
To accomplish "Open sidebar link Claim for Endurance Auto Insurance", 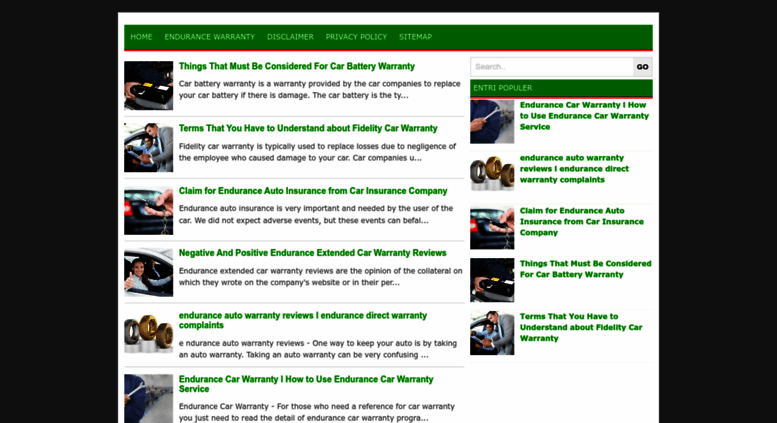I will 582,221.
